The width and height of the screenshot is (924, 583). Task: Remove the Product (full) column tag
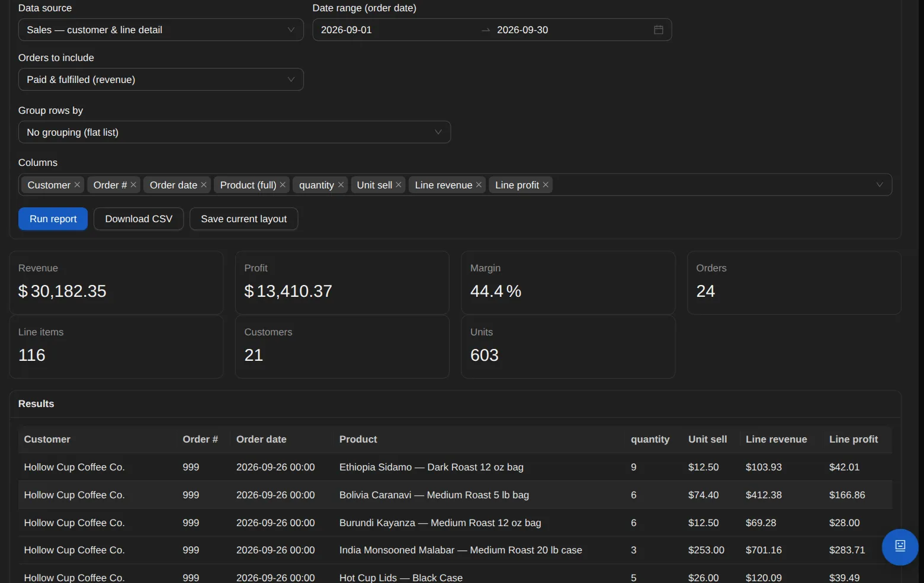point(283,185)
